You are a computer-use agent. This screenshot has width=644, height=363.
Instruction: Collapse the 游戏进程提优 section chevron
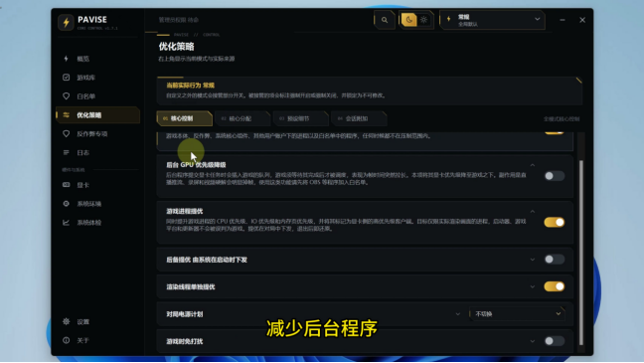coord(533,212)
